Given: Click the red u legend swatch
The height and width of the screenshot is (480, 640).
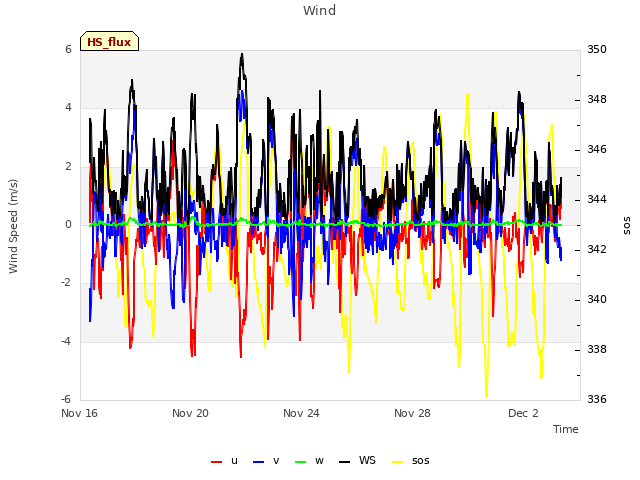Looking at the screenshot, I should [216, 462].
